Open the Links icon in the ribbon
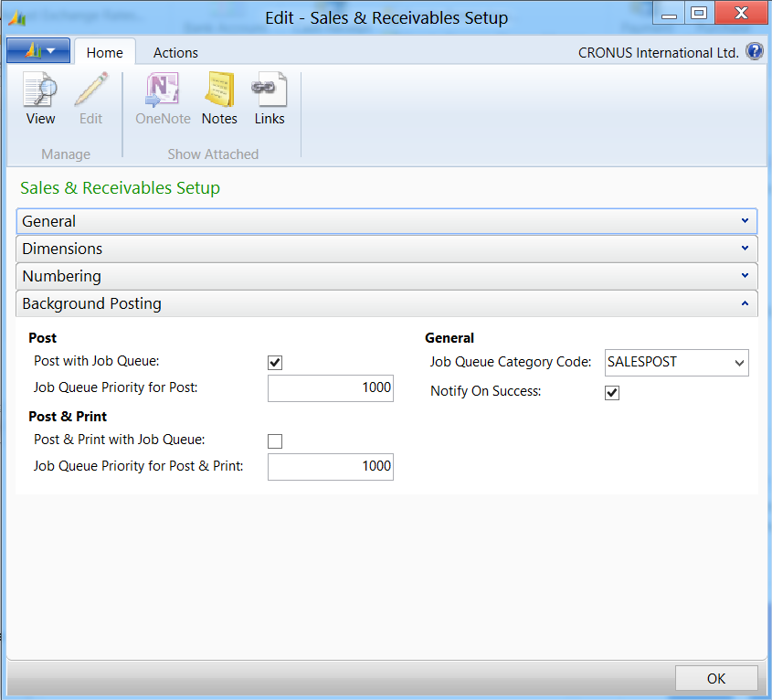The height and width of the screenshot is (700, 772). (x=270, y=93)
